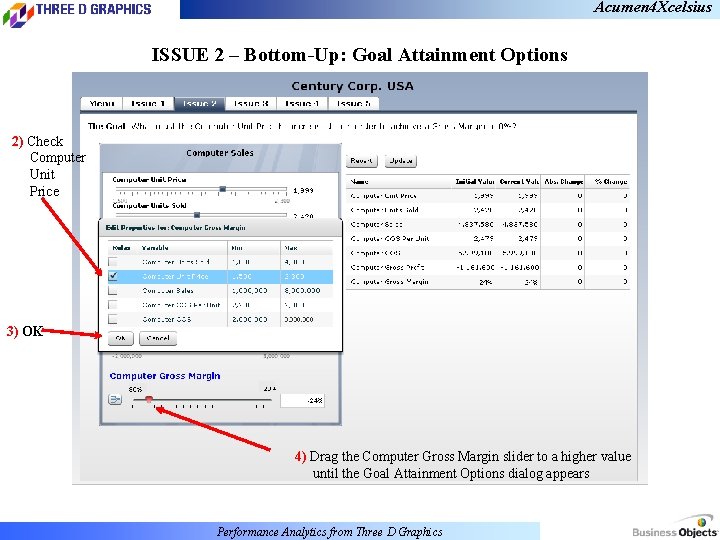Check the Computer Units Sold checkbox
This screenshot has width=720, height=540.
(112, 262)
